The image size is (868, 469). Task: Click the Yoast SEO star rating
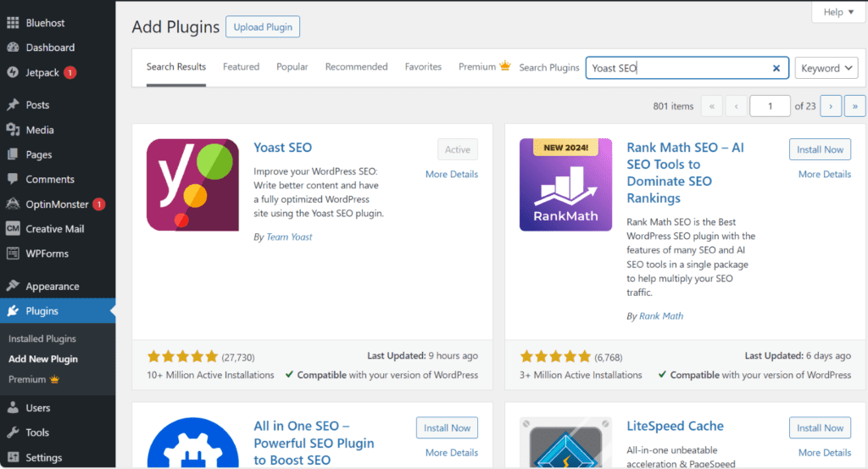(x=183, y=356)
